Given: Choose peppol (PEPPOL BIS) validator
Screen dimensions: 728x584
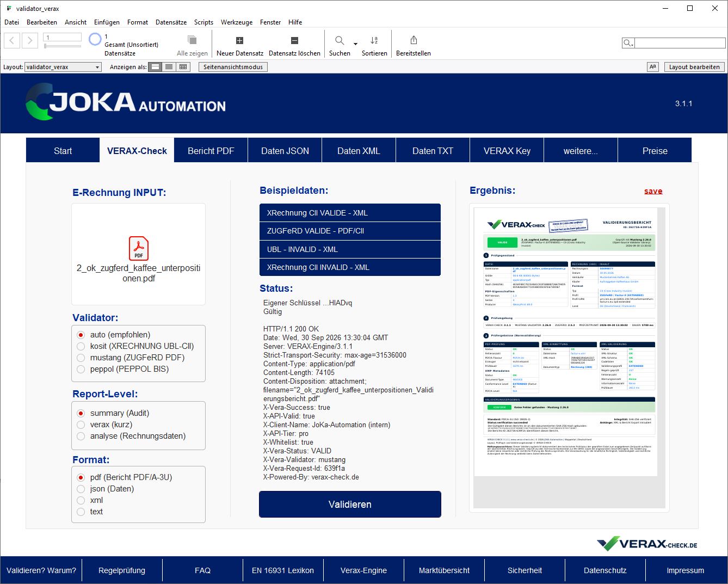Looking at the screenshot, I should pos(81,369).
